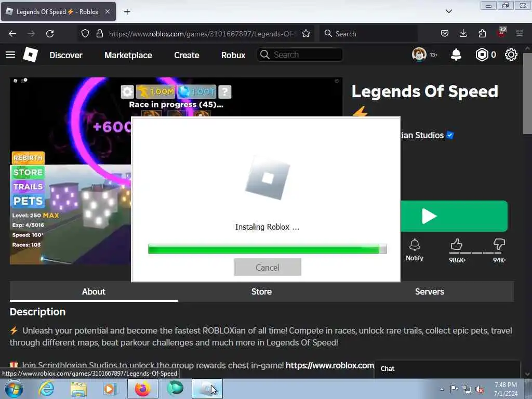Bookmark this page with the star
The width and height of the screenshot is (532, 399).
pos(306,34)
